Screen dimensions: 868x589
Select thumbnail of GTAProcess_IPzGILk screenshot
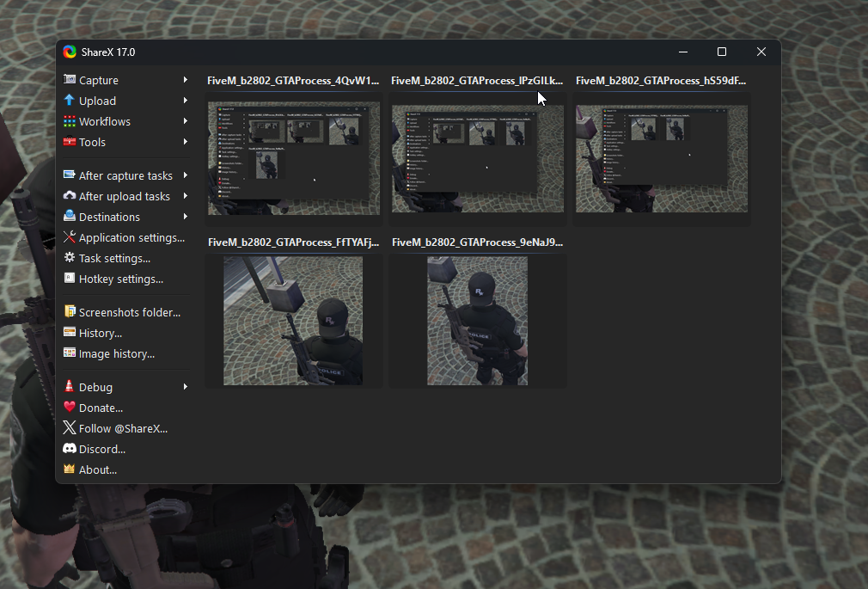click(x=478, y=158)
